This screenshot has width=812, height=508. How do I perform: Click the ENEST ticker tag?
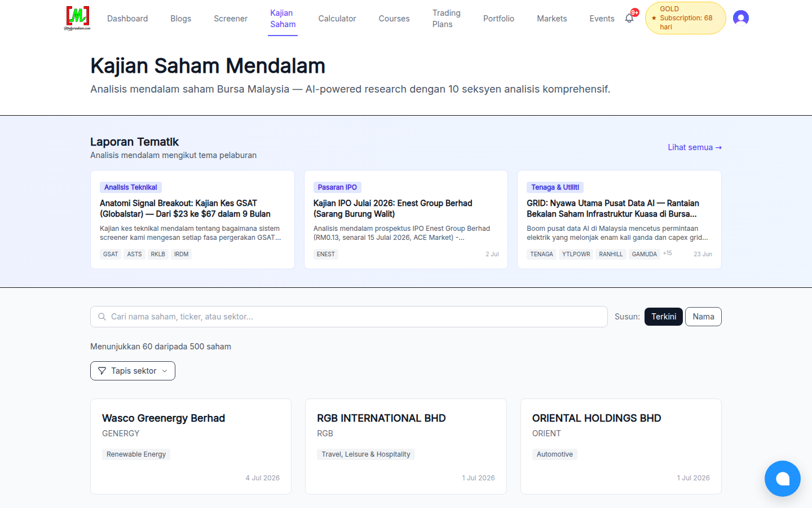click(326, 254)
